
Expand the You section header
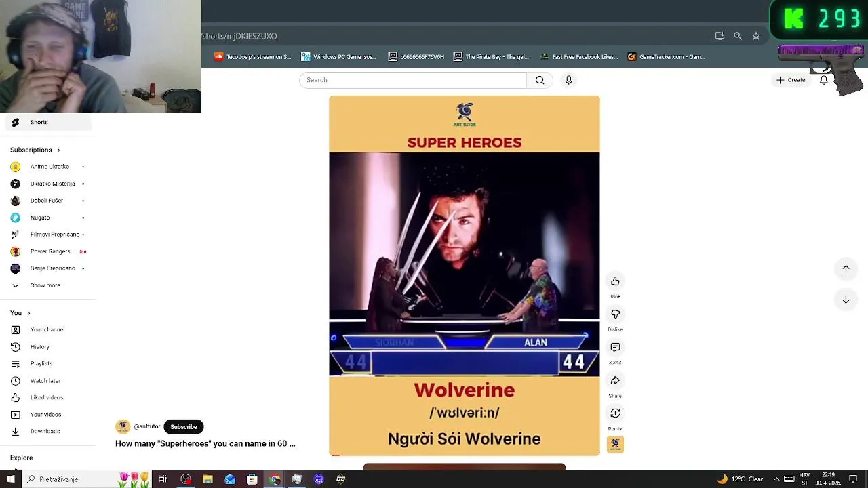(x=20, y=313)
